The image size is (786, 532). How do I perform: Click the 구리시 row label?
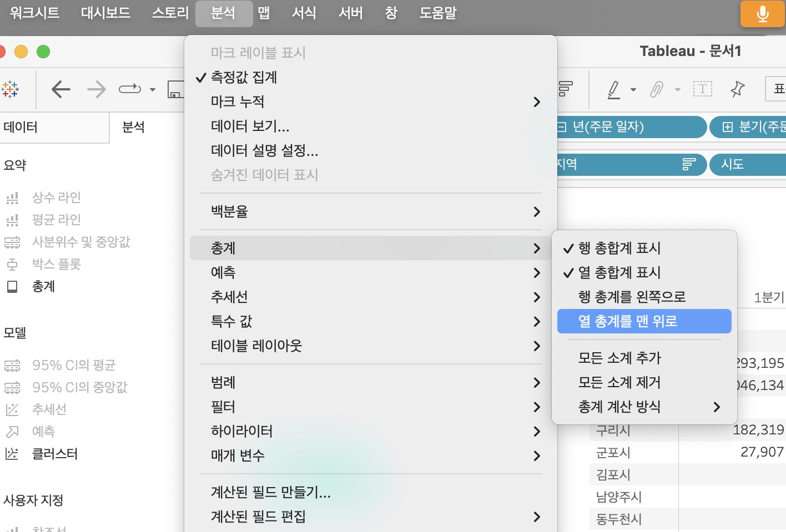[x=613, y=430]
